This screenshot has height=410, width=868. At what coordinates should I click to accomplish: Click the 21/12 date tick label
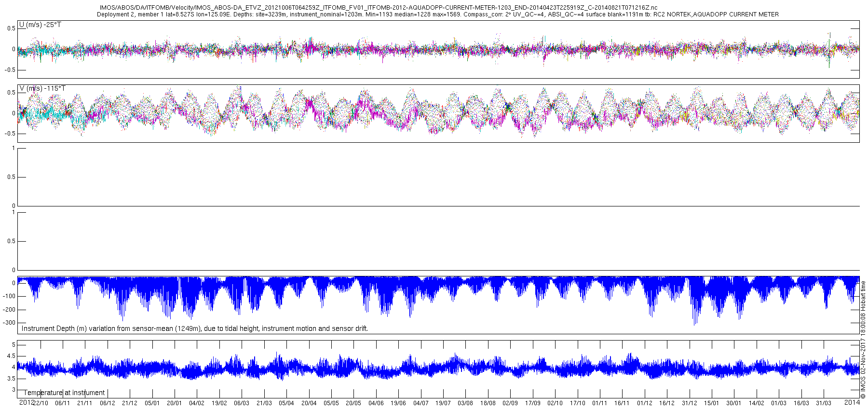[x=130, y=403]
